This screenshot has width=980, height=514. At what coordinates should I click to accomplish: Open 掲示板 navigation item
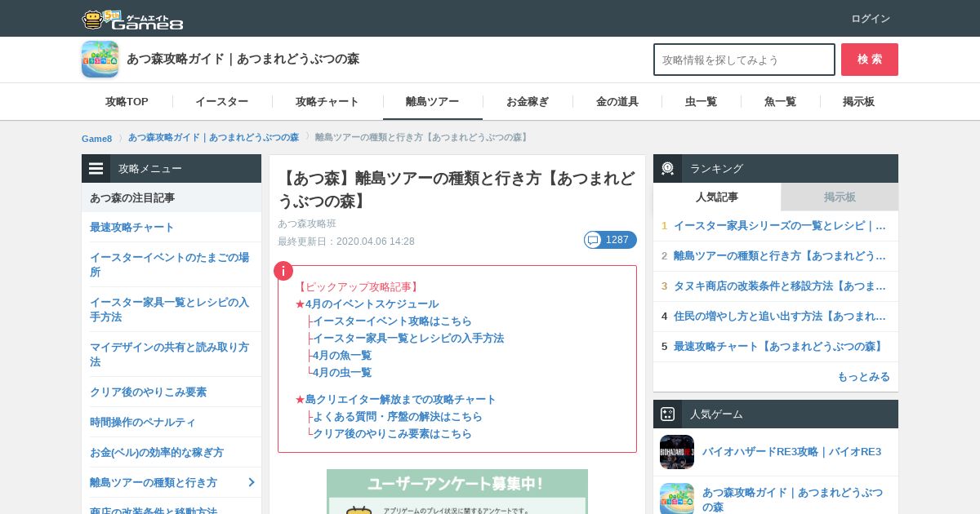[x=858, y=102]
